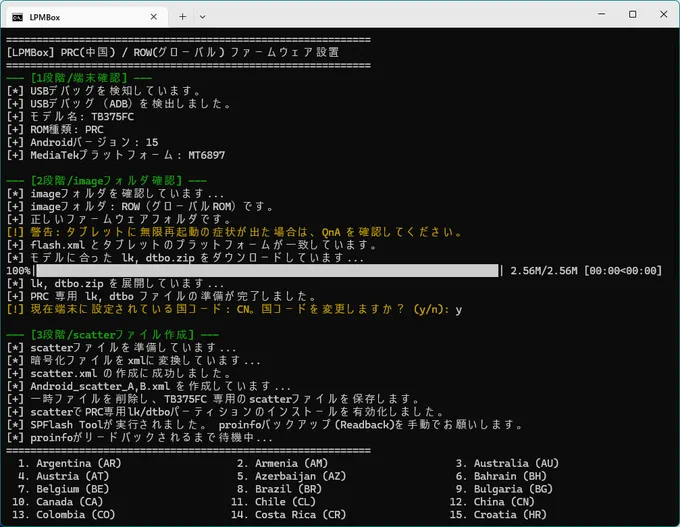The image size is (680, 527).
Task: Click the '9. Bulgaria (BG)' entry
Action: (x=504, y=489)
